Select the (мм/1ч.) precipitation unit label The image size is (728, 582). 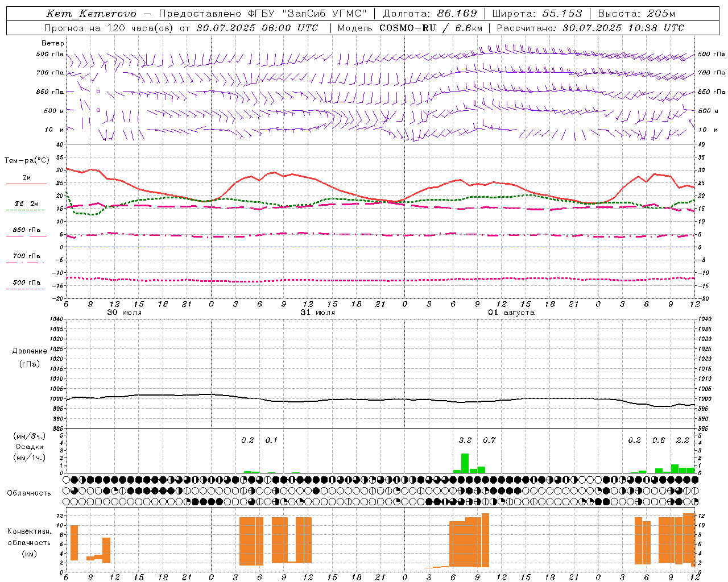[x=29, y=458]
